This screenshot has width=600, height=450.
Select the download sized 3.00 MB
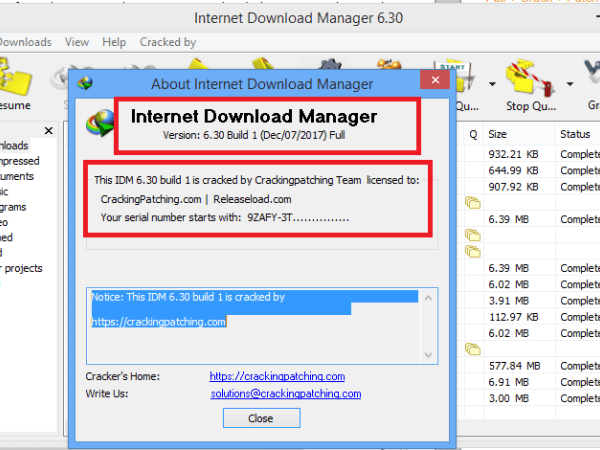(509, 398)
